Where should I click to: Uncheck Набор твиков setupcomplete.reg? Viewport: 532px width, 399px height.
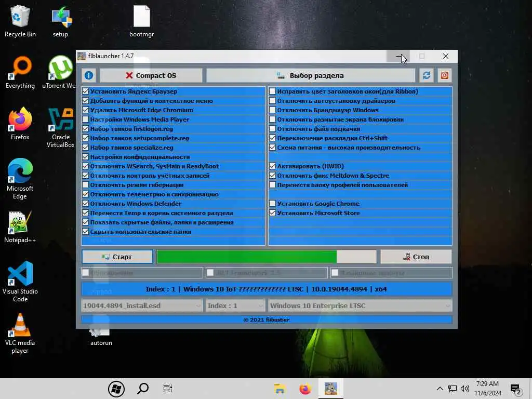click(x=86, y=138)
